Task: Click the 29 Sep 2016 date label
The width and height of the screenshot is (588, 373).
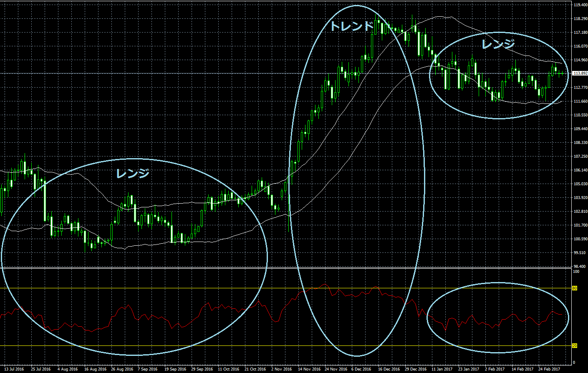Action: [x=202, y=369]
